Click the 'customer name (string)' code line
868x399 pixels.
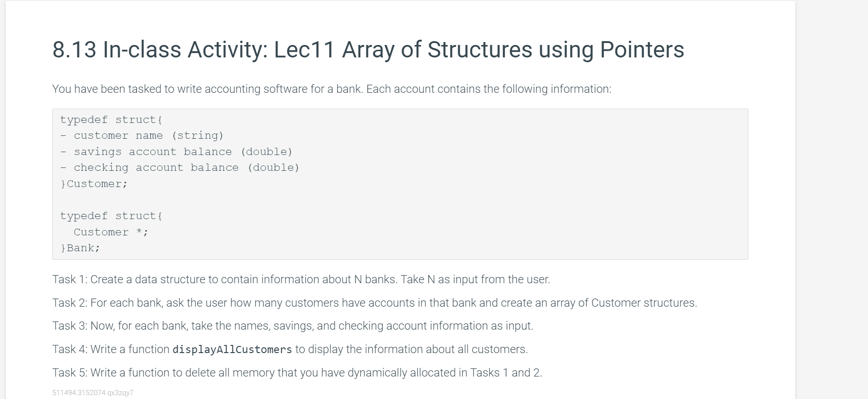point(142,136)
